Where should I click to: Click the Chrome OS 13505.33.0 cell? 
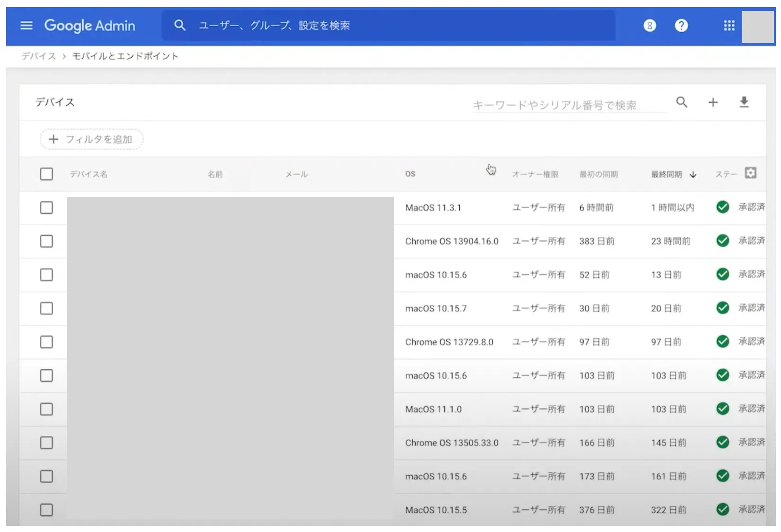[x=452, y=443]
